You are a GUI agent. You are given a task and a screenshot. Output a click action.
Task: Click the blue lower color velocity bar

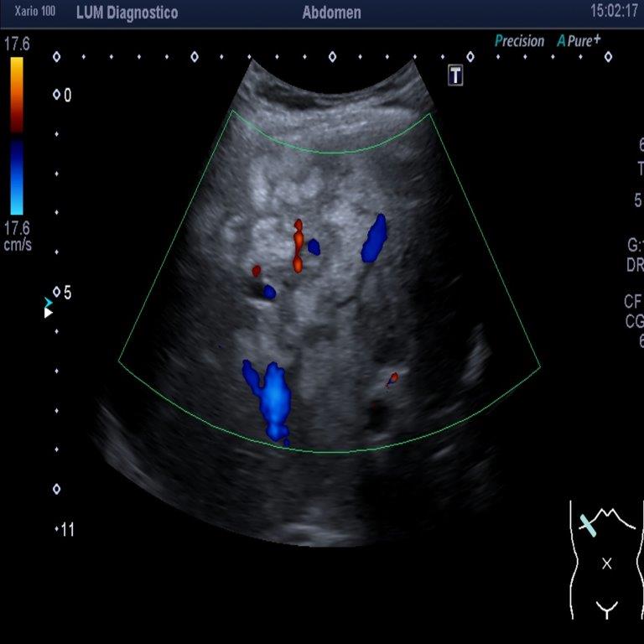click(x=17, y=176)
